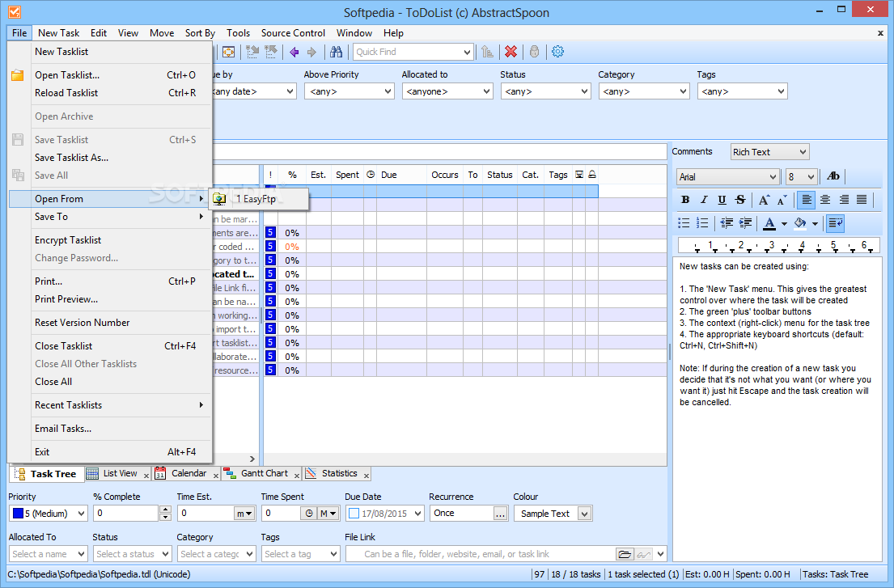Toggle justify alignment in comments

[862, 200]
